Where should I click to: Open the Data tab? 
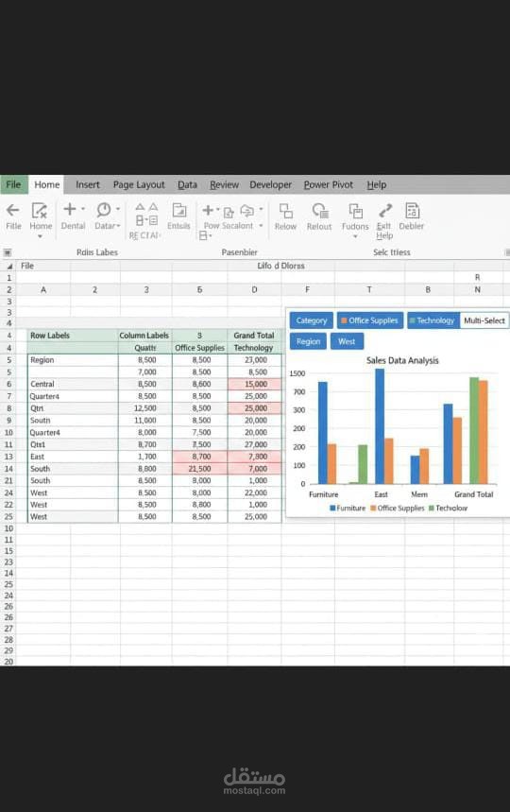(187, 185)
